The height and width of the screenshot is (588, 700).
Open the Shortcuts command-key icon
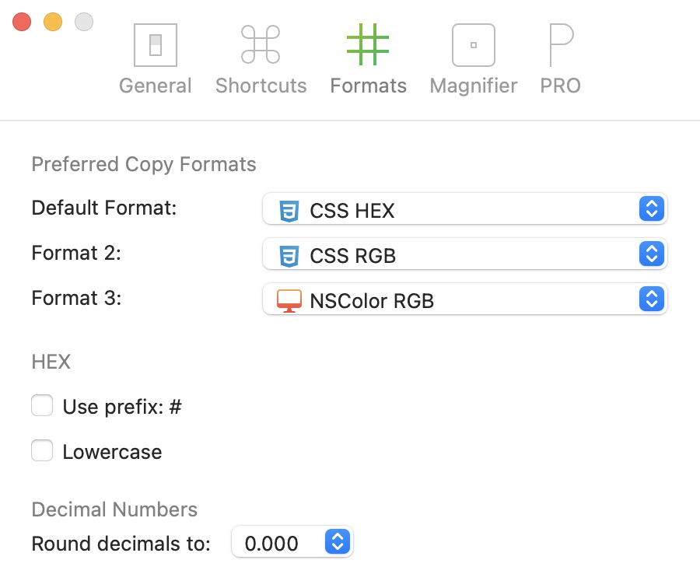click(x=261, y=44)
